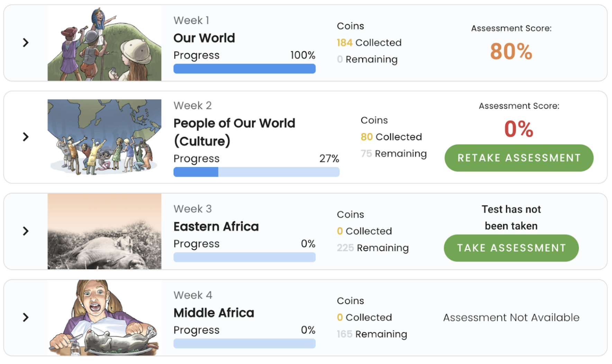Click the 27% Culture progress bar

(x=256, y=172)
